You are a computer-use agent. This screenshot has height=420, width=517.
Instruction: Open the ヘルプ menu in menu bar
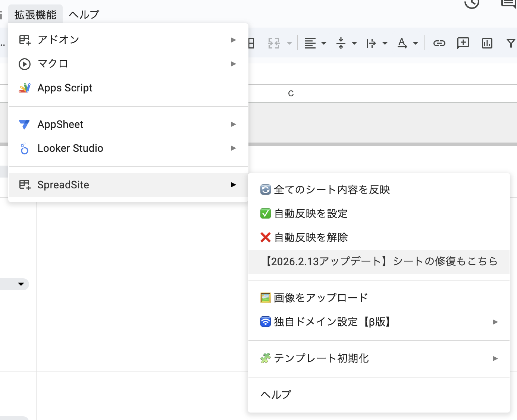[84, 15]
